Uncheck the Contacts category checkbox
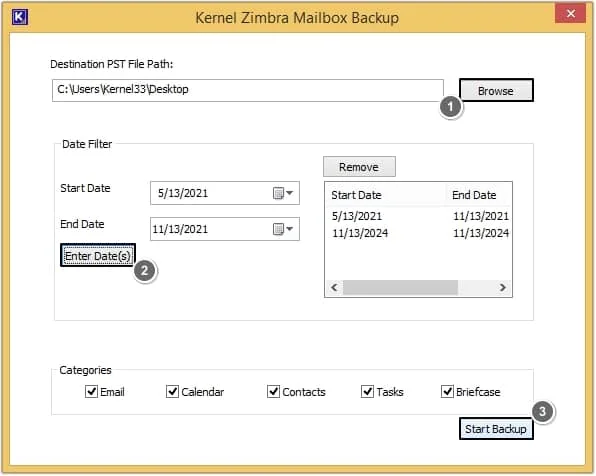This screenshot has width=596, height=476. (274, 391)
